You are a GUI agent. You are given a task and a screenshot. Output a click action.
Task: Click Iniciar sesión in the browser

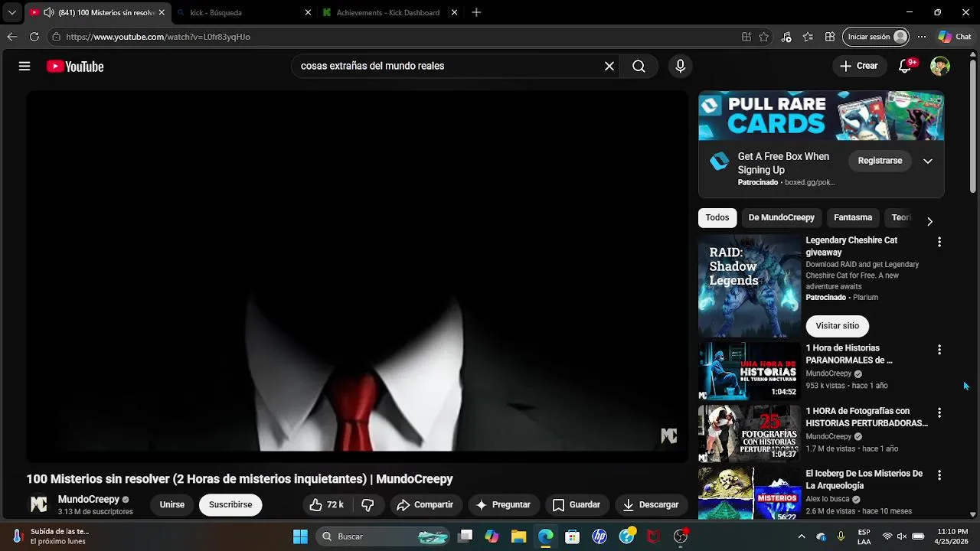(876, 37)
